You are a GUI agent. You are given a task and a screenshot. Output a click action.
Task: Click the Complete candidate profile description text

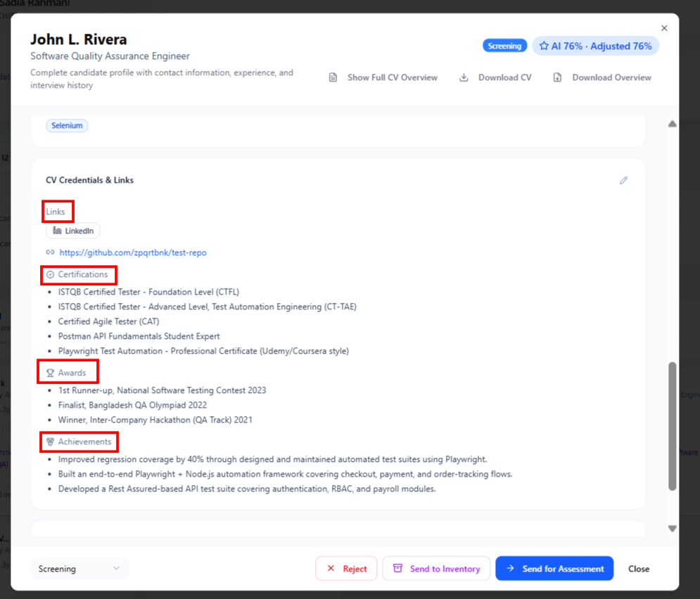[162, 79]
